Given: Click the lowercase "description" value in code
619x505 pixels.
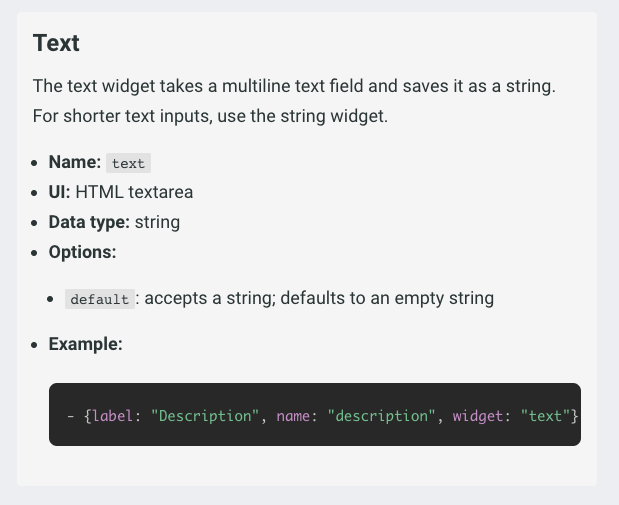Looking at the screenshot, I should click(381, 414).
